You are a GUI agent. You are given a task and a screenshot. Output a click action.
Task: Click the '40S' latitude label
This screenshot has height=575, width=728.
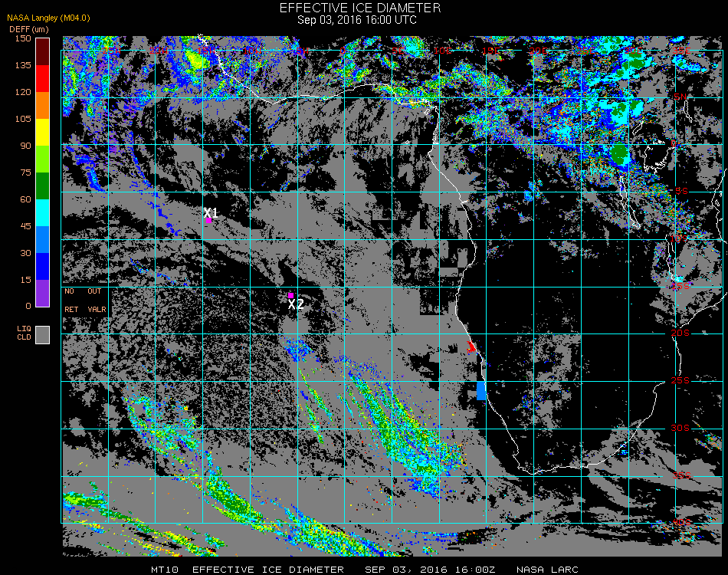pos(681,523)
